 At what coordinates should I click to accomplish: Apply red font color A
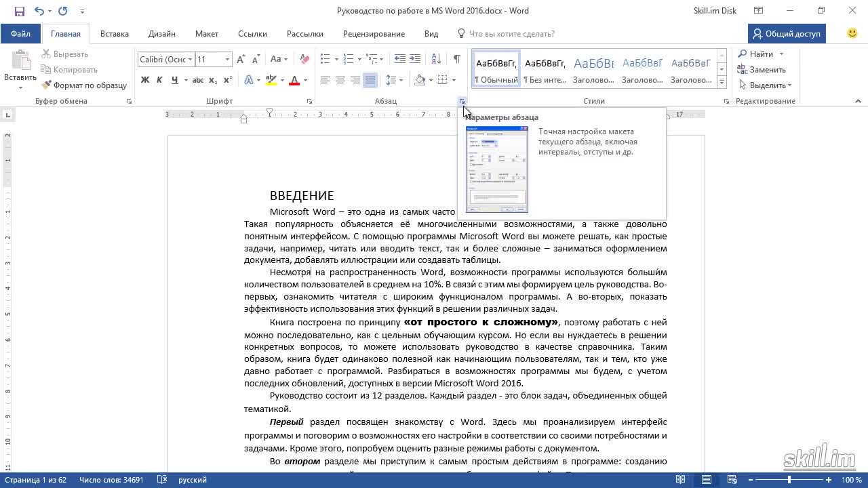point(294,80)
